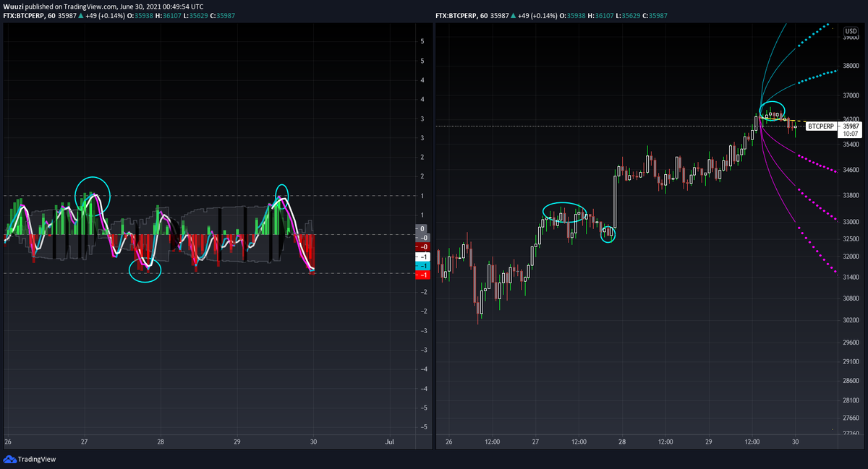The image size is (868, 469).
Task: Click the white -1 indicator value label
Action: (x=423, y=257)
